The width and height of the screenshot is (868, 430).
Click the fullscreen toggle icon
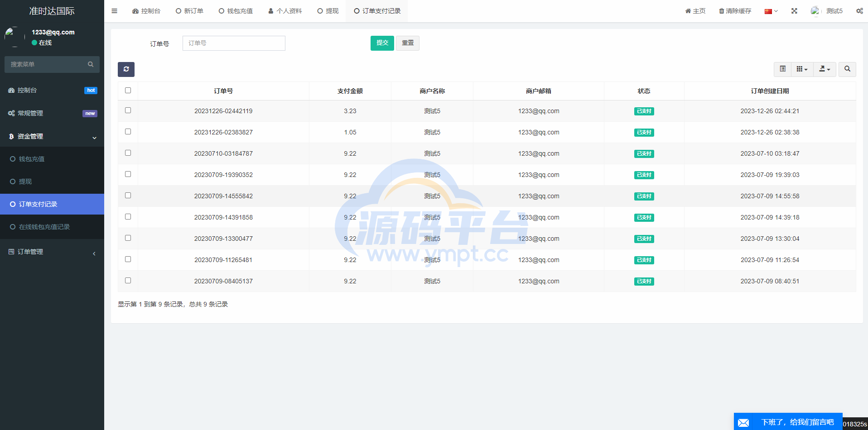[x=794, y=11]
